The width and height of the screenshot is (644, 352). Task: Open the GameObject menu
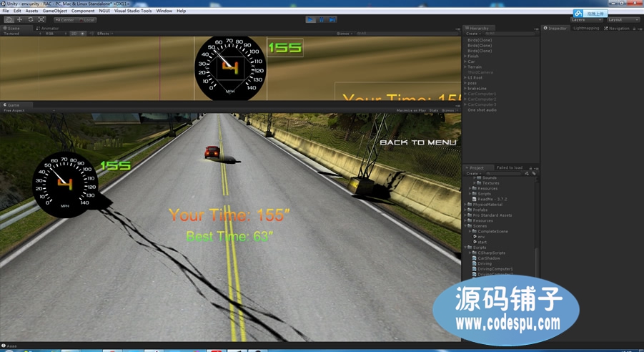(x=54, y=11)
